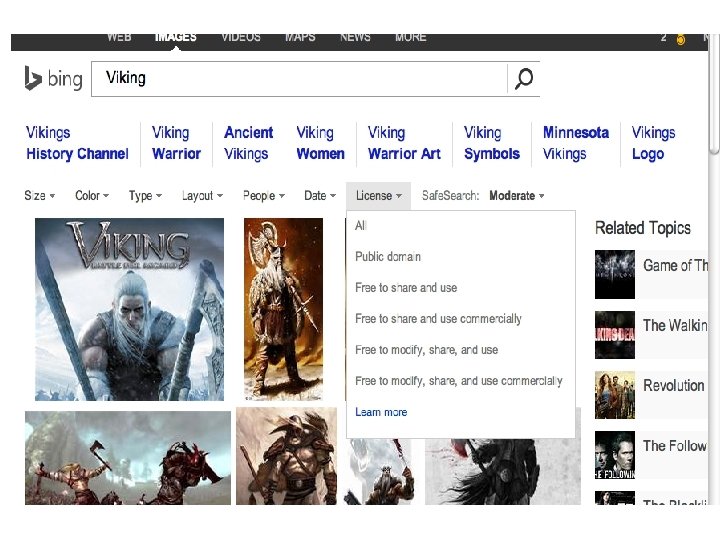Open the dark caped warrior thumbnail
The image size is (720, 540).
(503, 472)
